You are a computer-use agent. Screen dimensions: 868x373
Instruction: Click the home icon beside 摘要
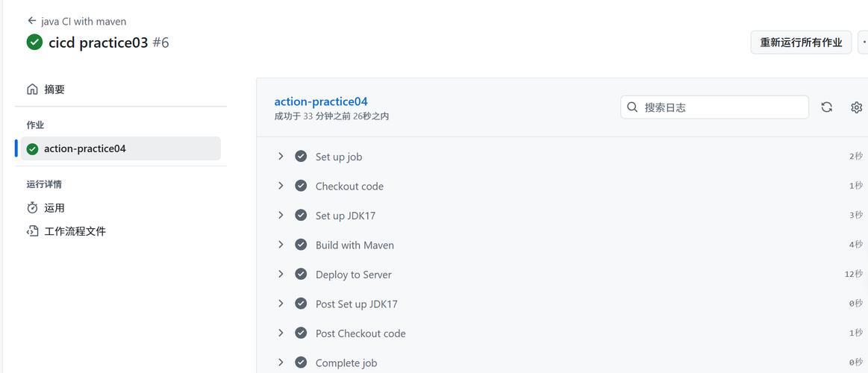point(32,90)
